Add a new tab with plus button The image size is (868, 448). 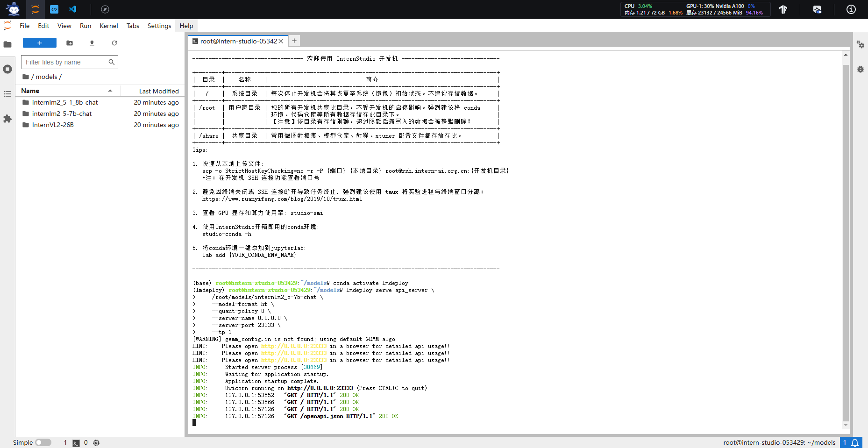(x=294, y=41)
